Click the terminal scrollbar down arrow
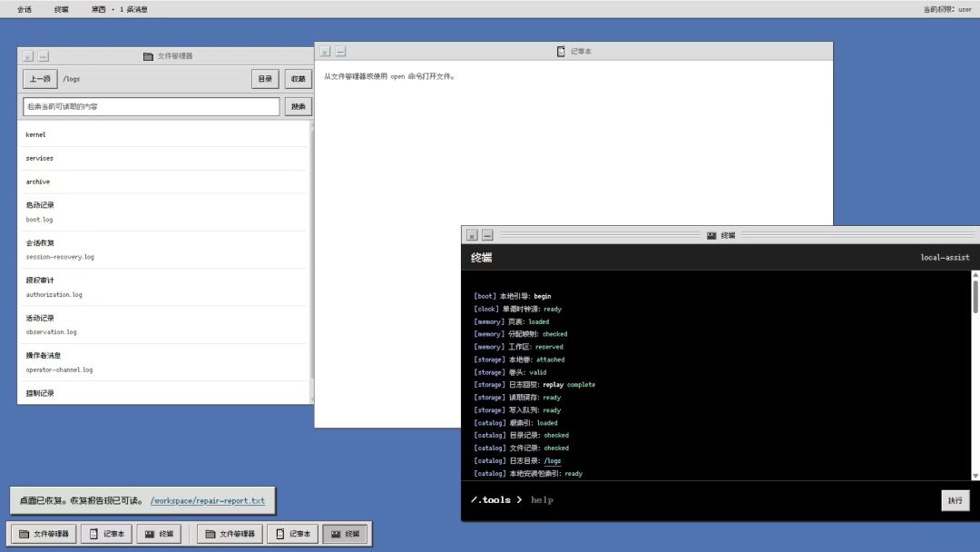The height and width of the screenshot is (552, 980). pyautogui.click(x=975, y=477)
